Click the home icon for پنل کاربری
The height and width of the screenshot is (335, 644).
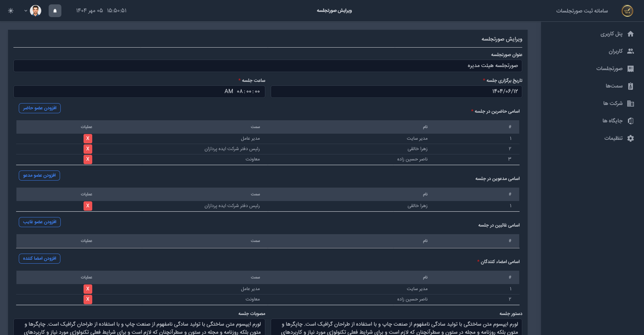point(630,34)
